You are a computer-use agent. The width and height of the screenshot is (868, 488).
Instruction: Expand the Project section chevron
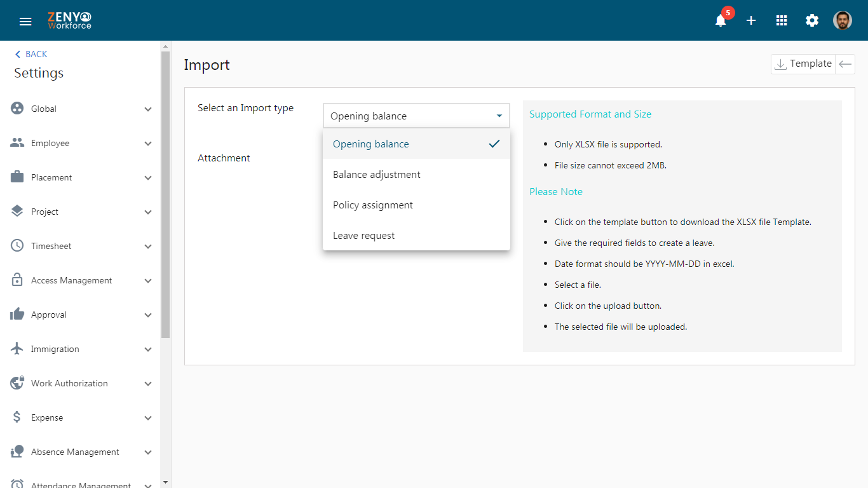click(148, 212)
